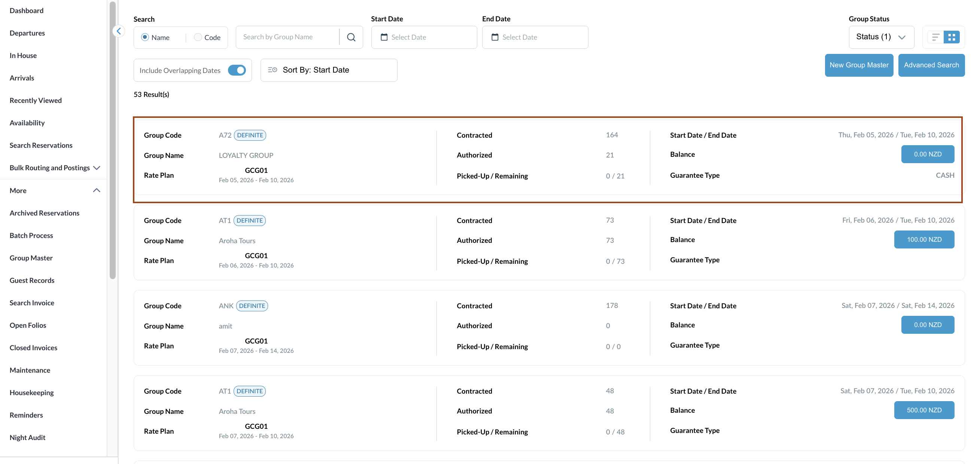Click the End Date calendar icon
Screen dimensions: 980x464
point(494,37)
